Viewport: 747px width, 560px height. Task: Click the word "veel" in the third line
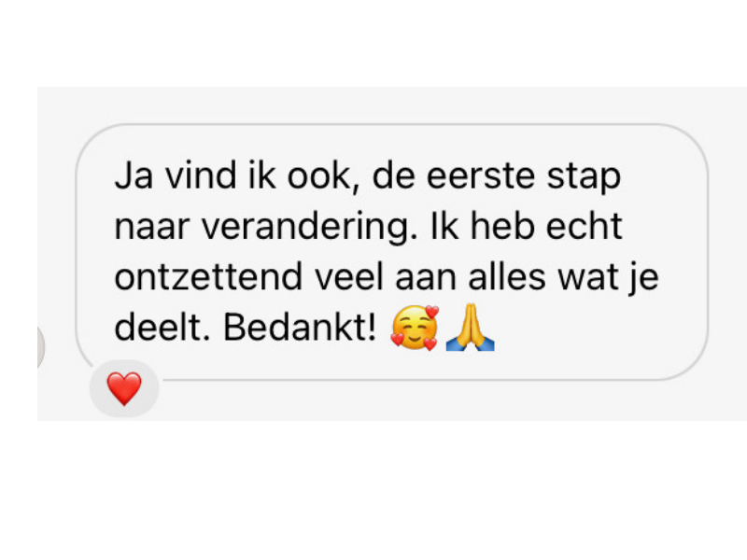click(x=349, y=277)
